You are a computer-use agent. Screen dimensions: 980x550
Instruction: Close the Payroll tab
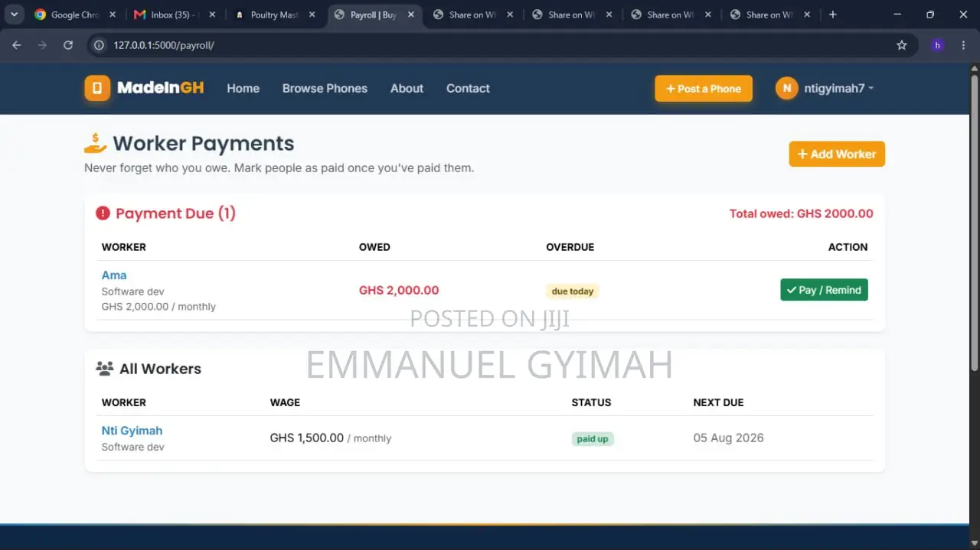[410, 15]
